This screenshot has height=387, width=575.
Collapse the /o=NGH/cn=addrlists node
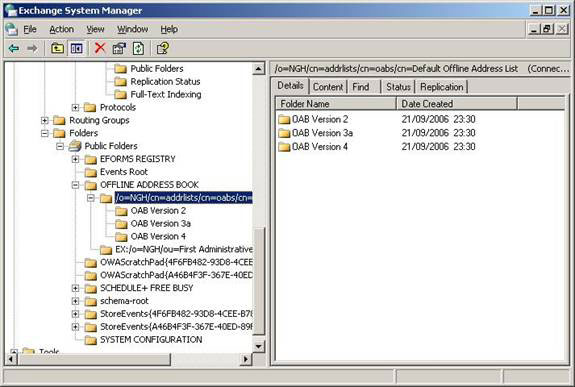(91, 198)
